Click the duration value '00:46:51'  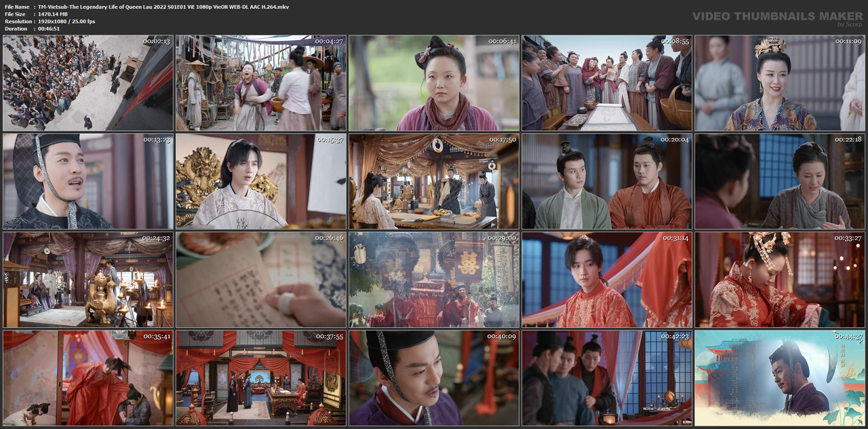point(49,29)
